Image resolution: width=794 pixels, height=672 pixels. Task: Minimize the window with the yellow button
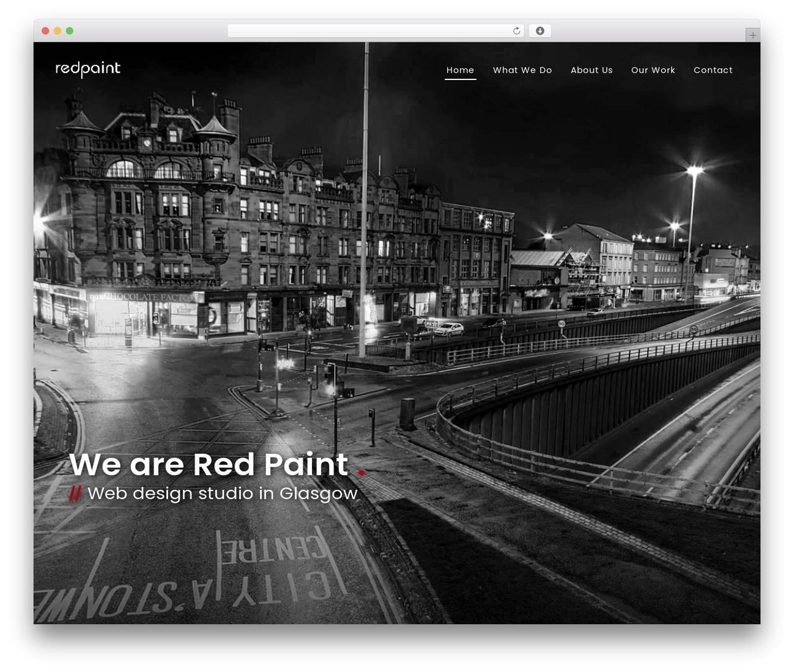coord(57,31)
